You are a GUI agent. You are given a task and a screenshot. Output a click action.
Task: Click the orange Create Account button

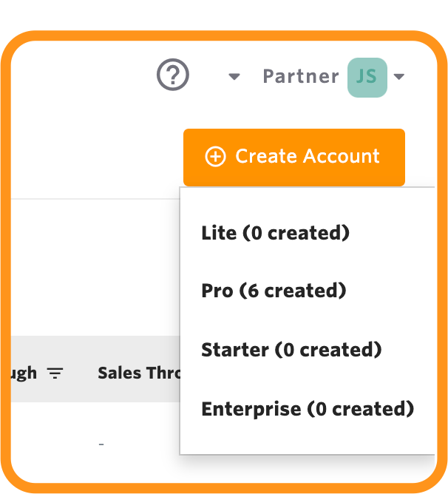pos(294,158)
